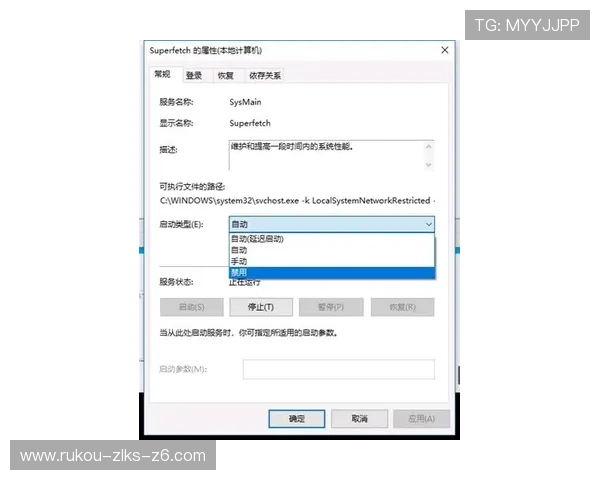Click the service name SysMain
The width and height of the screenshot is (600, 480).
click(245, 102)
